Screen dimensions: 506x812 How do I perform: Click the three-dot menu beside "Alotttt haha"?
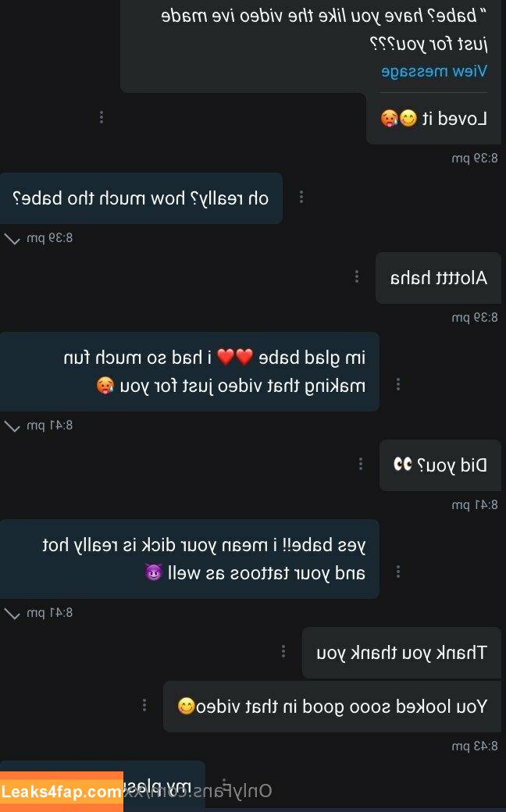(x=357, y=277)
